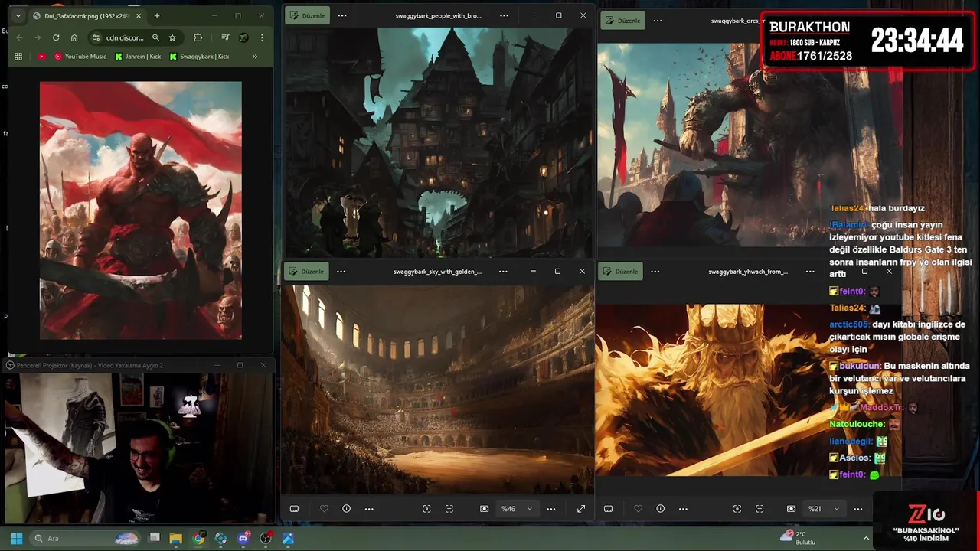Click the Natoulouche username in chat
Image resolution: width=980 pixels, height=551 pixels.
(x=857, y=424)
